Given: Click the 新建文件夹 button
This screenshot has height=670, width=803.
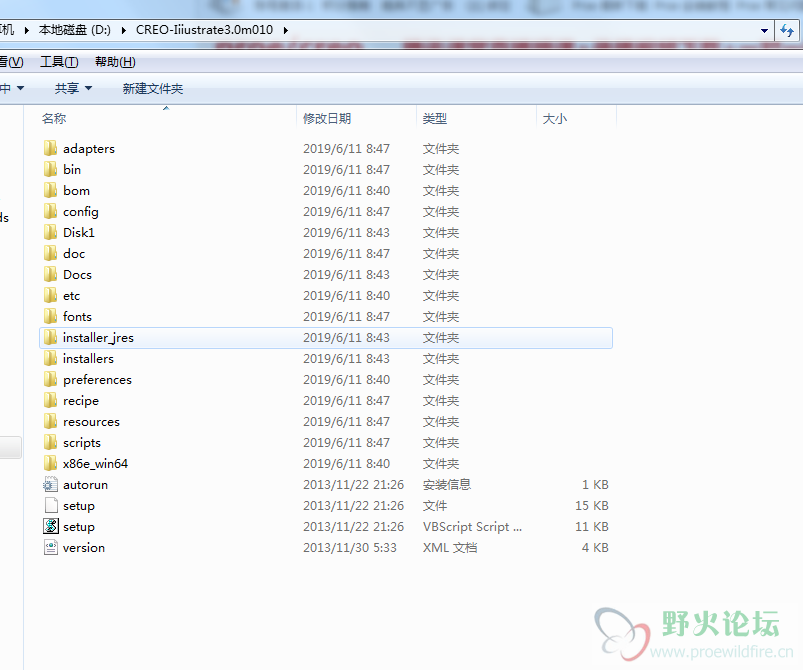Looking at the screenshot, I should pyautogui.click(x=153, y=89).
